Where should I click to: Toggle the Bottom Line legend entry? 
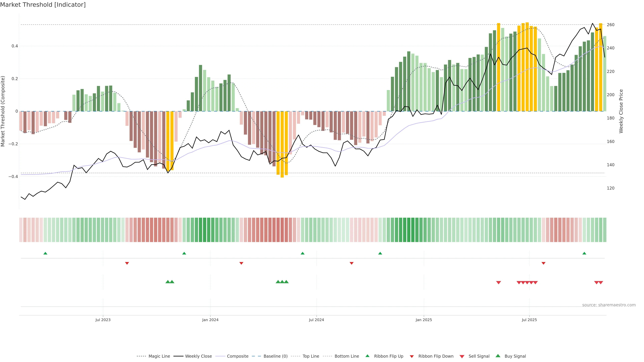click(346, 356)
